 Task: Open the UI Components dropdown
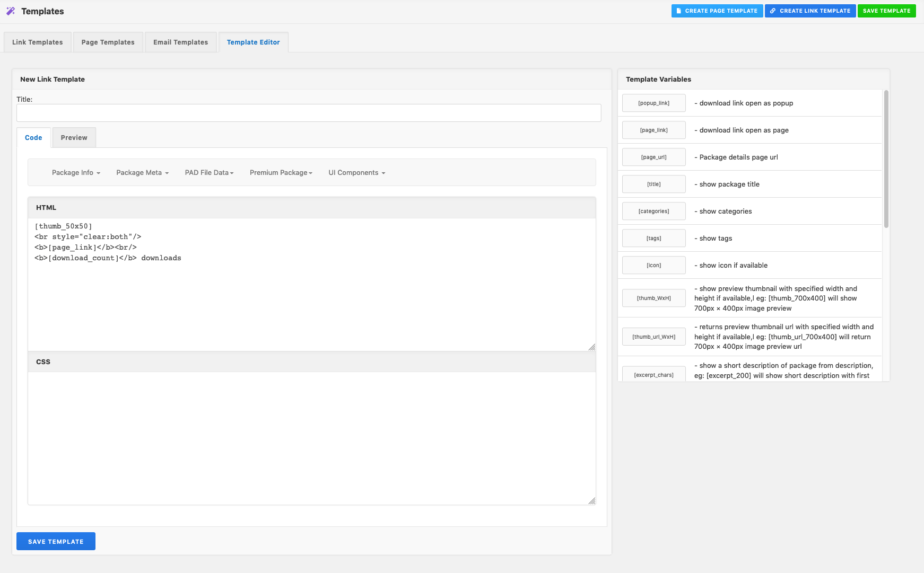pos(356,172)
